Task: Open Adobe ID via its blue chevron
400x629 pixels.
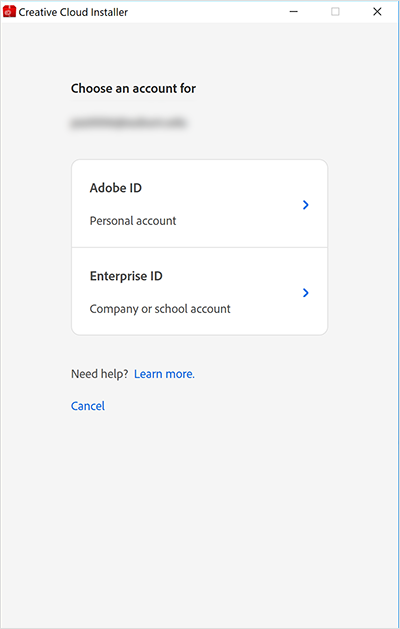Action: point(306,205)
